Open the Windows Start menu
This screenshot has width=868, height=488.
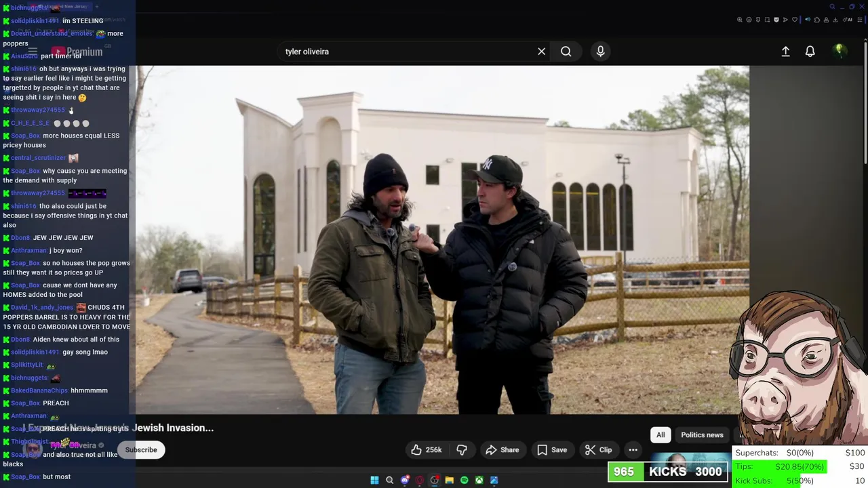374,480
